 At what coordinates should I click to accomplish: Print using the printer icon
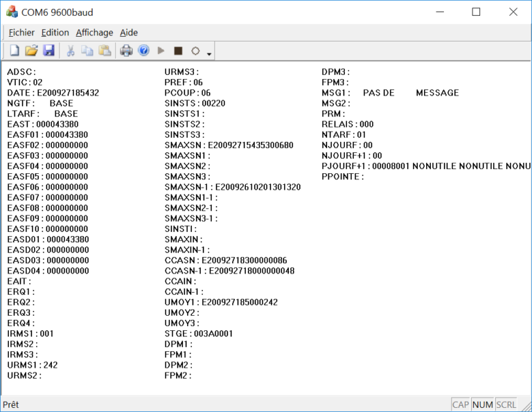(126, 51)
